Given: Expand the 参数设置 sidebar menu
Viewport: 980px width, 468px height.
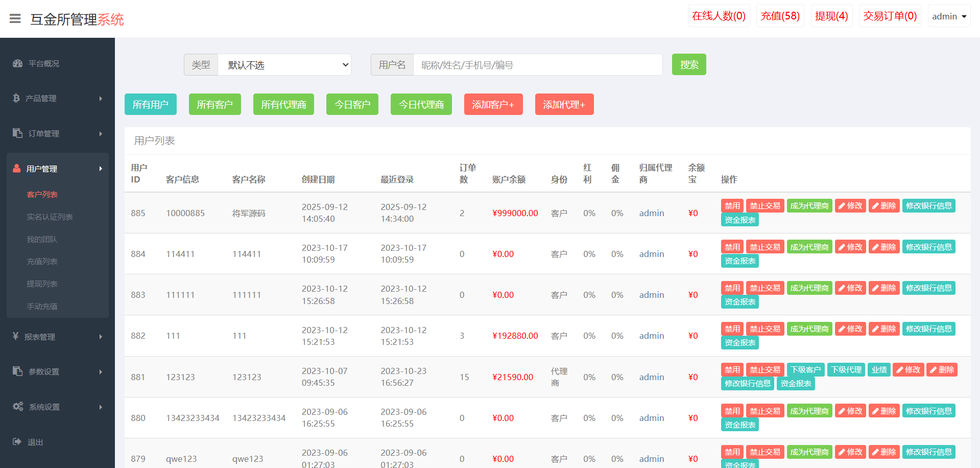Looking at the screenshot, I should (x=57, y=371).
